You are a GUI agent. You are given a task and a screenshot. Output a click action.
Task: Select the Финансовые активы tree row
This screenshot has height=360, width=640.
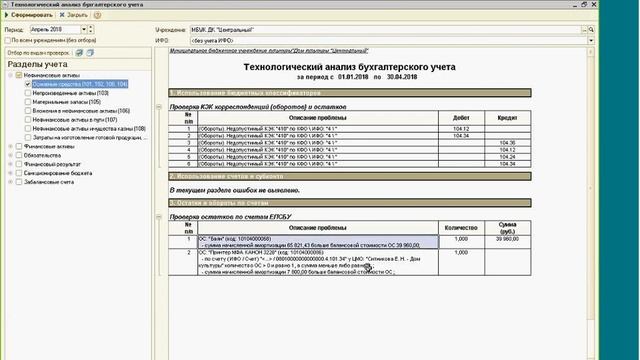click(x=49, y=146)
